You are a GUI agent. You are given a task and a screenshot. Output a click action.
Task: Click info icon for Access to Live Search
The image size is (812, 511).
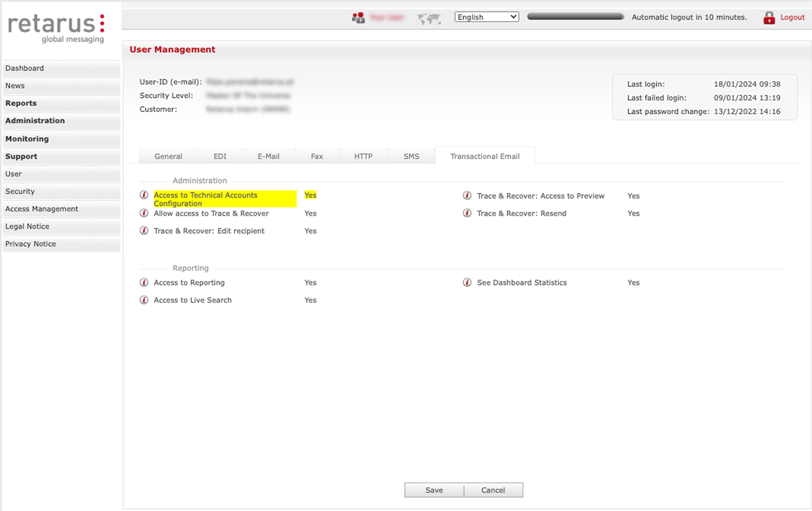(x=144, y=300)
